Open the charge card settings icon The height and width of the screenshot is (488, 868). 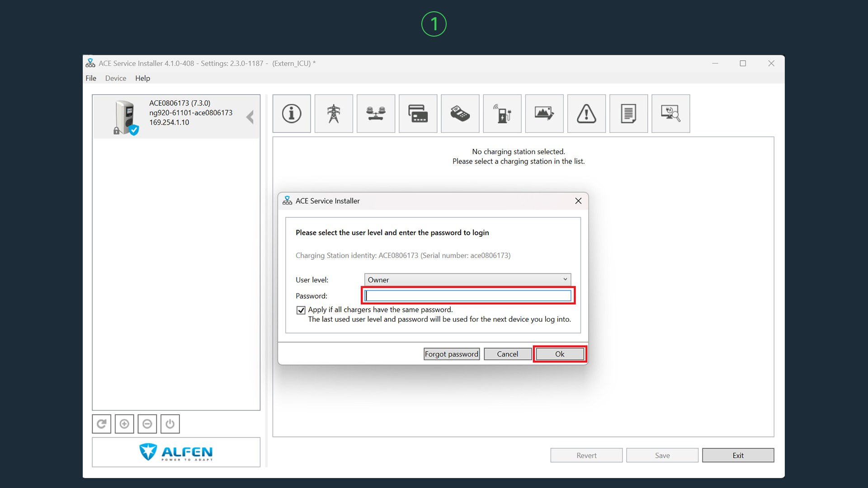[418, 113]
